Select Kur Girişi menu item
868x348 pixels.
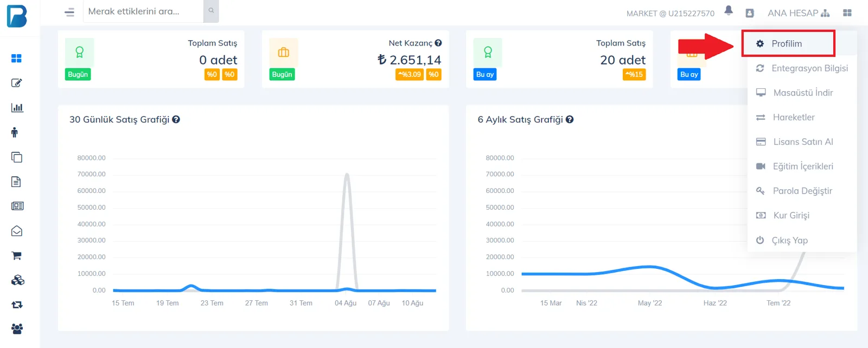802,215
